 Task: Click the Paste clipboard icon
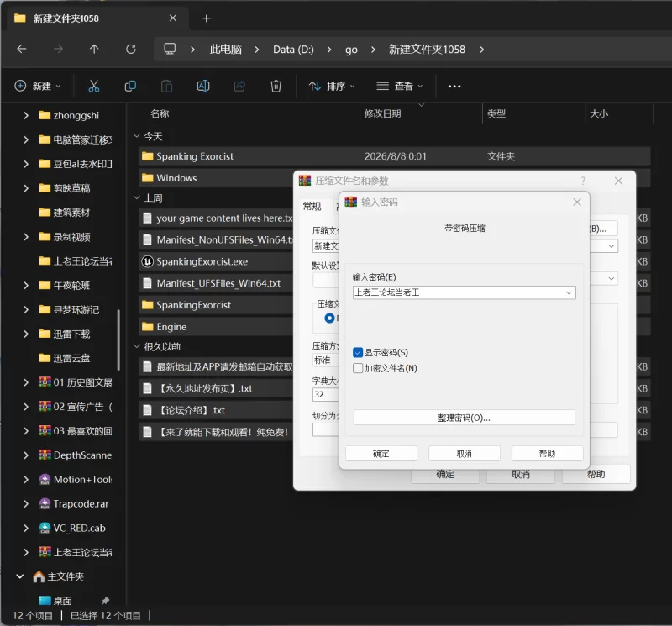tap(166, 87)
